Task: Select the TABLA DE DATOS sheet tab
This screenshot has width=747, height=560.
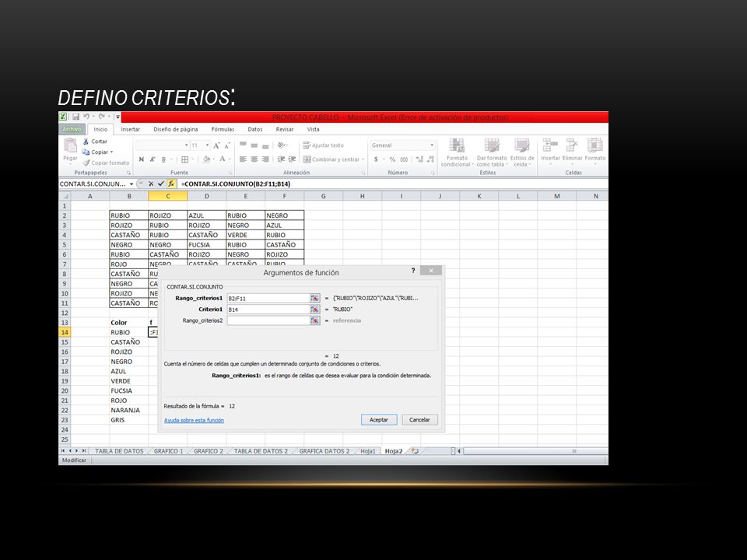Action: coord(119,451)
